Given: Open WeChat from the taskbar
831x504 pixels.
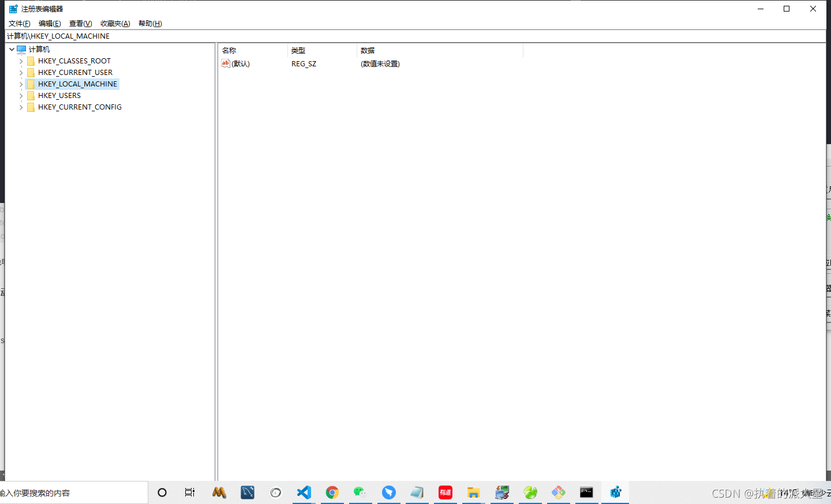Looking at the screenshot, I should pos(360,492).
